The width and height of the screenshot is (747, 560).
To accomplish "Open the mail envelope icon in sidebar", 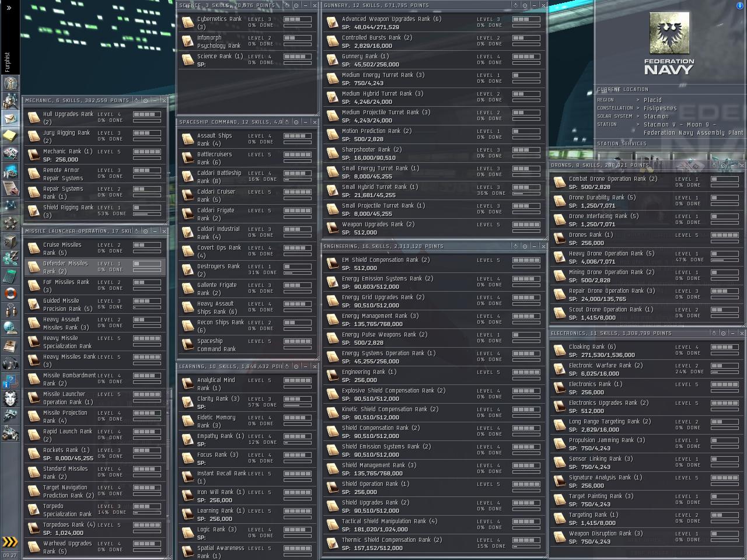I will (10, 118).
